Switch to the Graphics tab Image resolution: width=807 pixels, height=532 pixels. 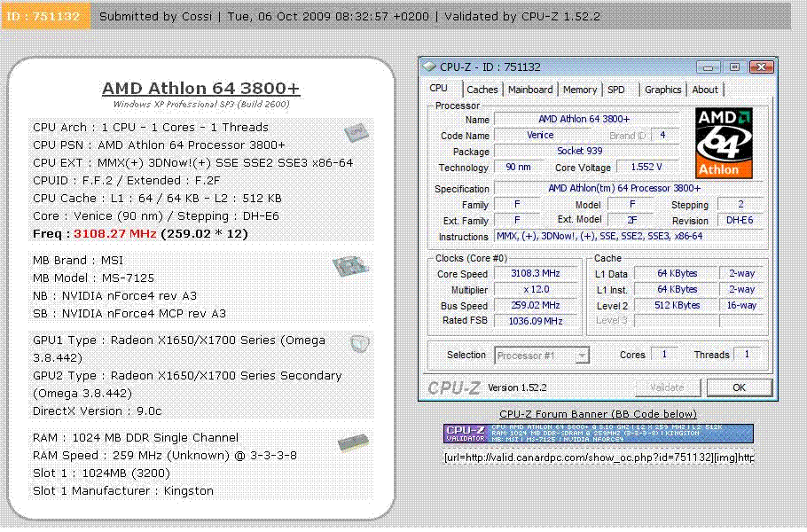coord(663,90)
